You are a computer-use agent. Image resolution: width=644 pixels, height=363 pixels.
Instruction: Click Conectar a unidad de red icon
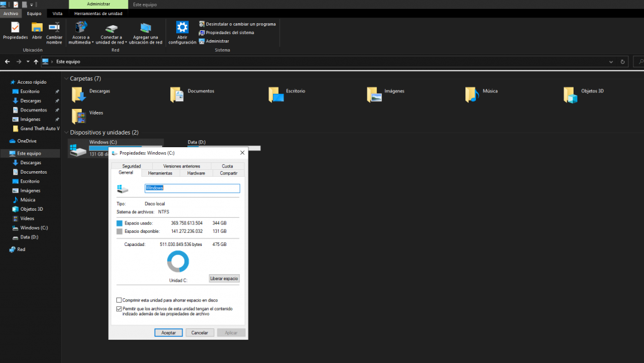(x=111, y=28)
